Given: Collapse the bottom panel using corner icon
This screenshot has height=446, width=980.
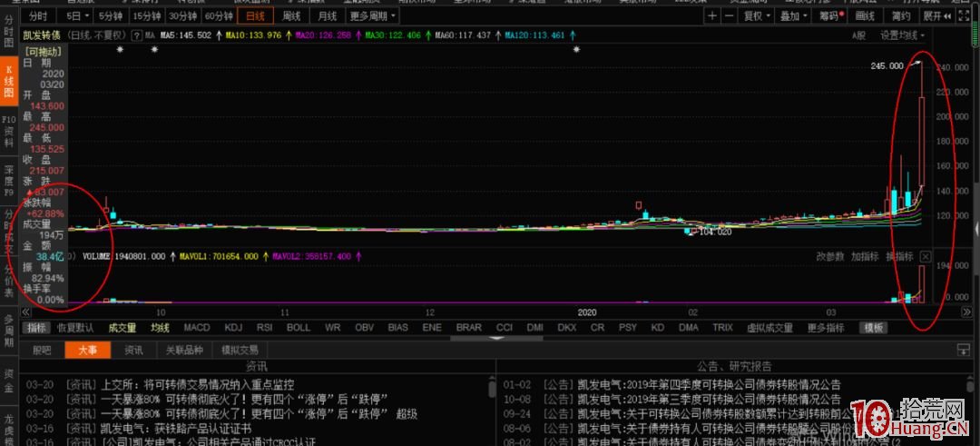Looking at the screenshot, I should point(963,349).
